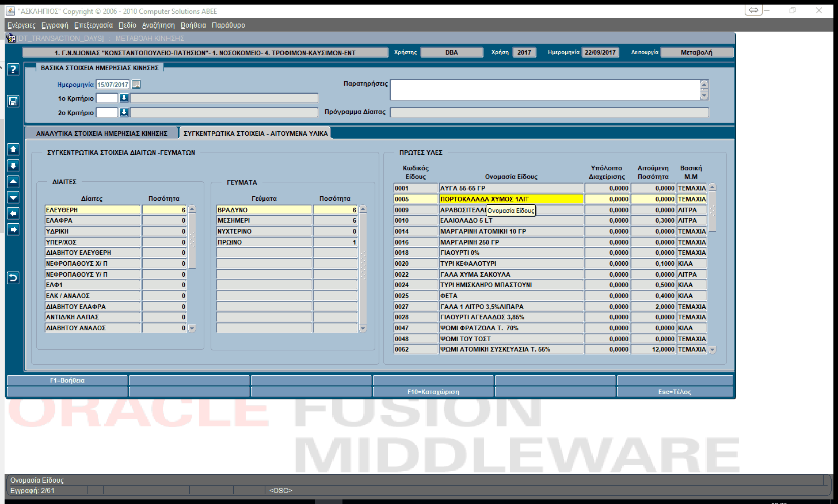Click the right arrow sidebar icon

(13, 230)
